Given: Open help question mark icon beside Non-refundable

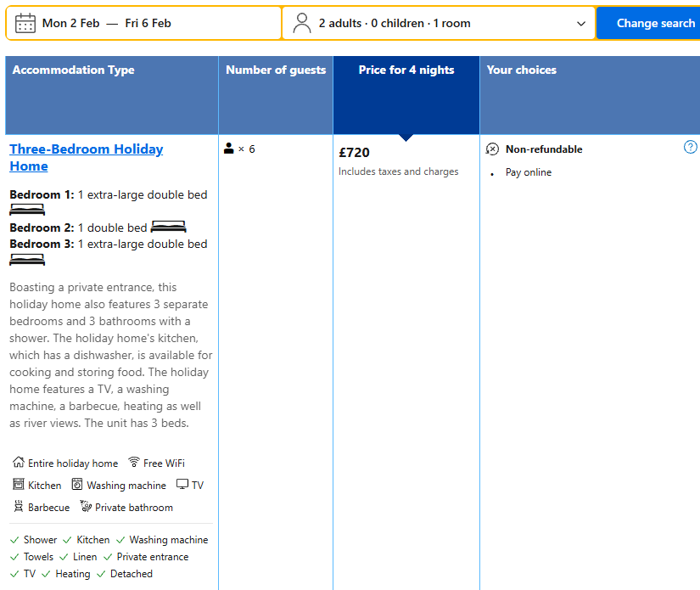Looking at the screenshot, I should (x=691, y=147).
